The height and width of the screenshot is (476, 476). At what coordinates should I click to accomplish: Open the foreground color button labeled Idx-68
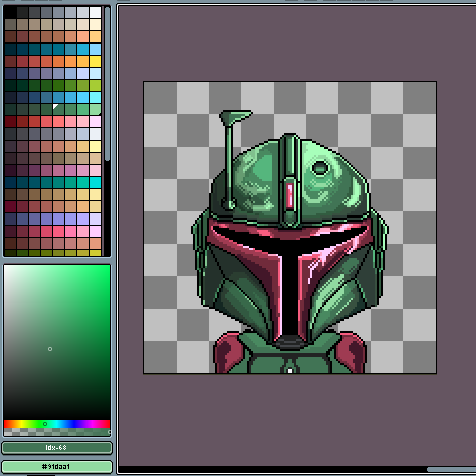click(57, 448)
